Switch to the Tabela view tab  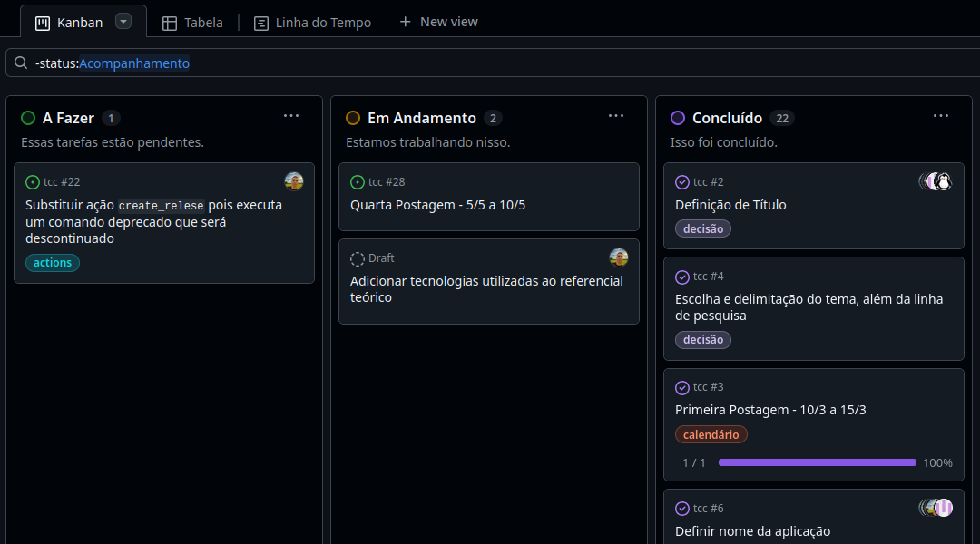tap(192, 23)
